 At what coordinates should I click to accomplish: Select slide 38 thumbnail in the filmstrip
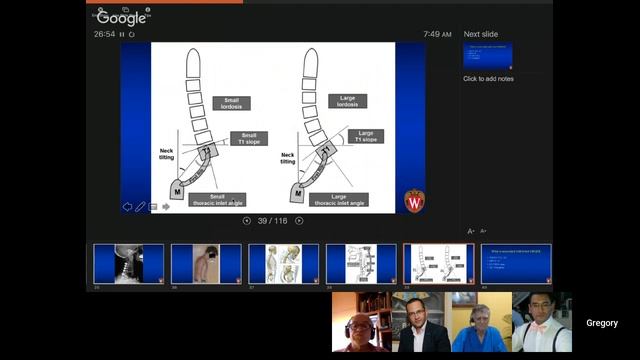tap(361, 264)
